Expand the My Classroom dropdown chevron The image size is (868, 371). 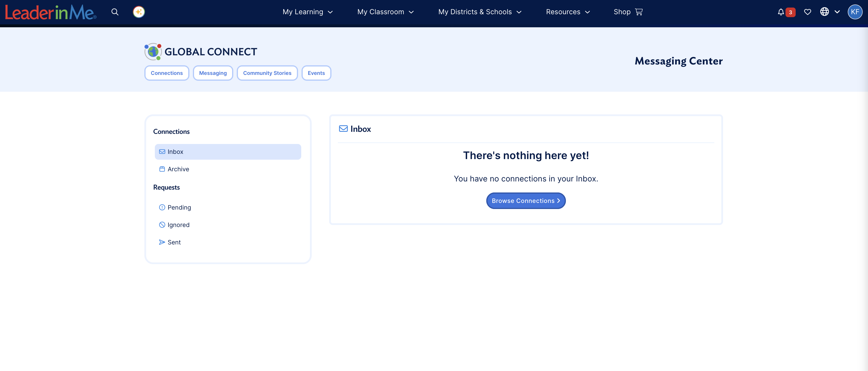pos(411,12)
